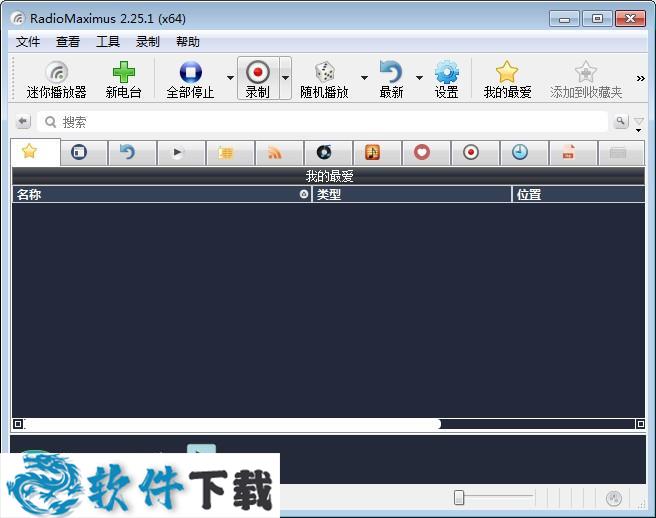The height and width of the screenshot is (518, 656).
Task: Open the Record (录制) dropdown arrow
Action: tap(285, 78)
